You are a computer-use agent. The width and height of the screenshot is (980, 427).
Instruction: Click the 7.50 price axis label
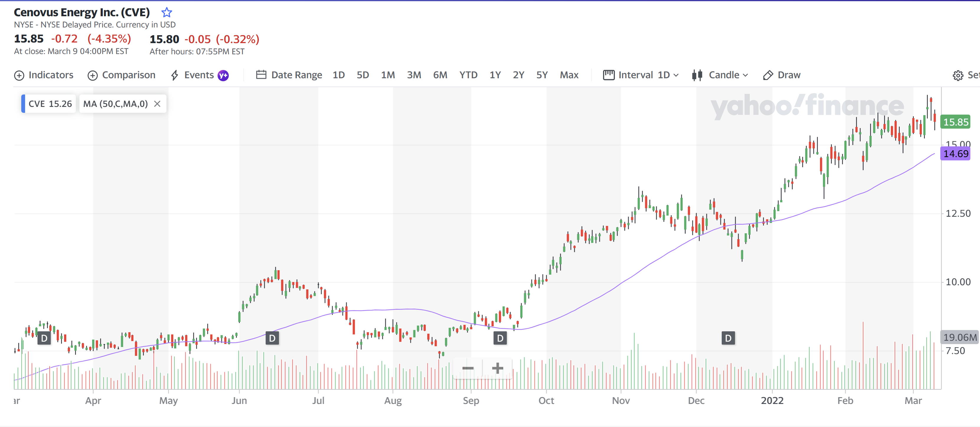[x=955, y=351]
